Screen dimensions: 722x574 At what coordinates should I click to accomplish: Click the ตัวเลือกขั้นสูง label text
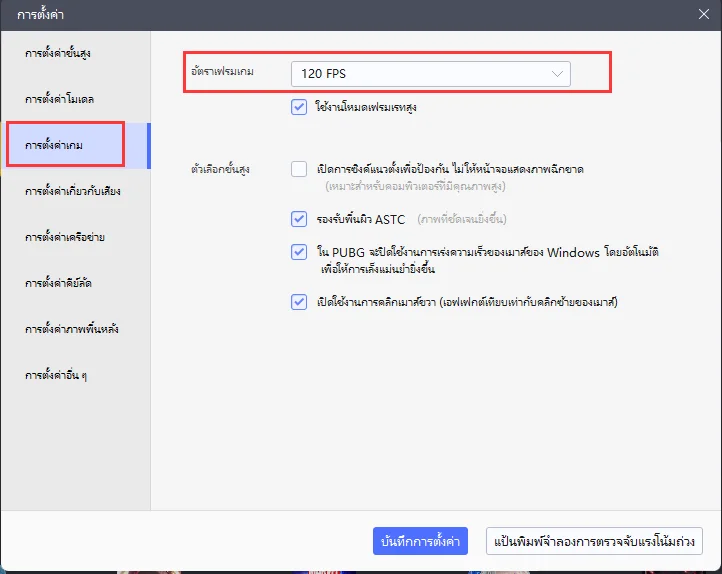(220, 169)
